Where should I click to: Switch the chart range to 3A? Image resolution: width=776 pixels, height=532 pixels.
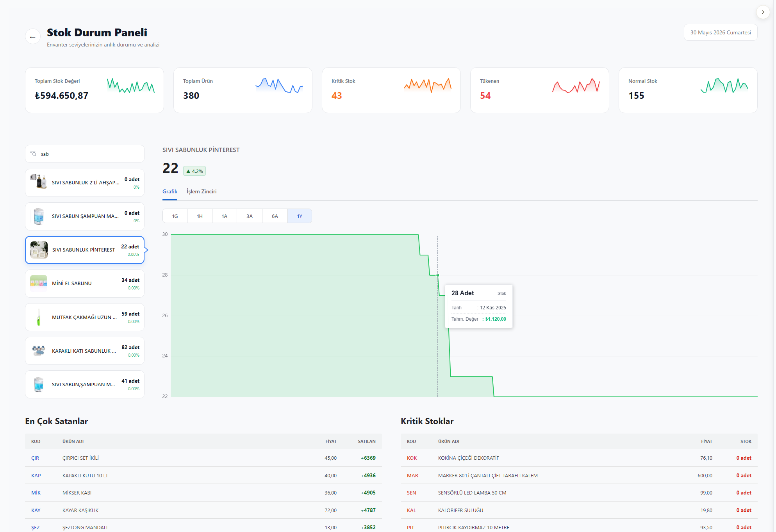(250, 216)
